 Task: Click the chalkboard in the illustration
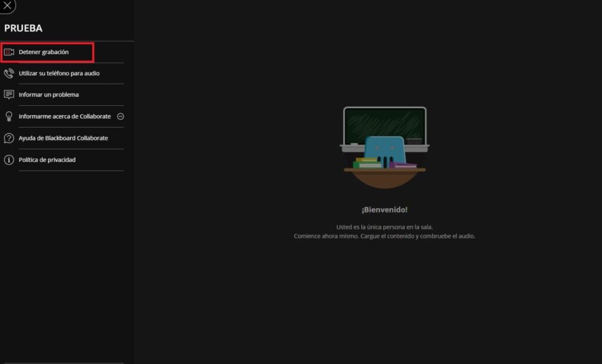tap(384, 123)
